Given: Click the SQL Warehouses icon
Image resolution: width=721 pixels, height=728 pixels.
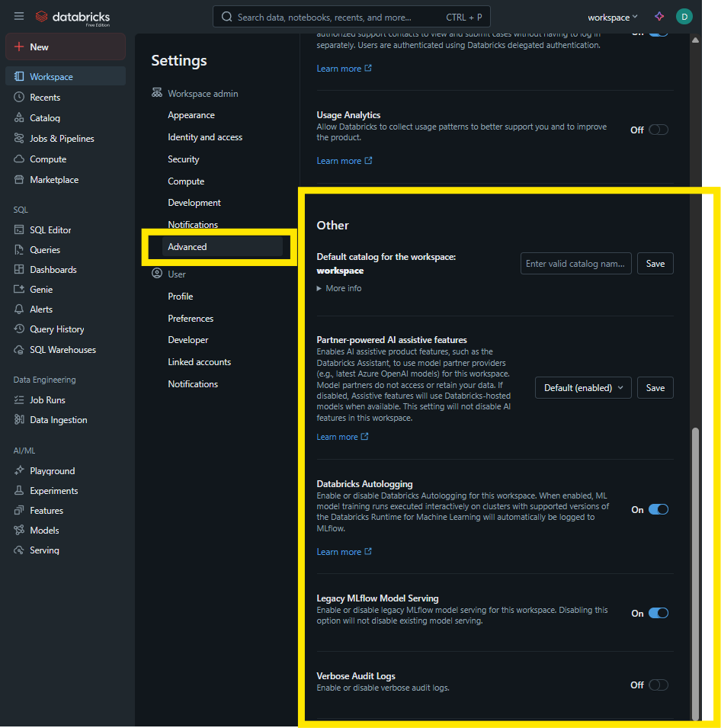Looking at the screenshot, I should coord(19,350).
